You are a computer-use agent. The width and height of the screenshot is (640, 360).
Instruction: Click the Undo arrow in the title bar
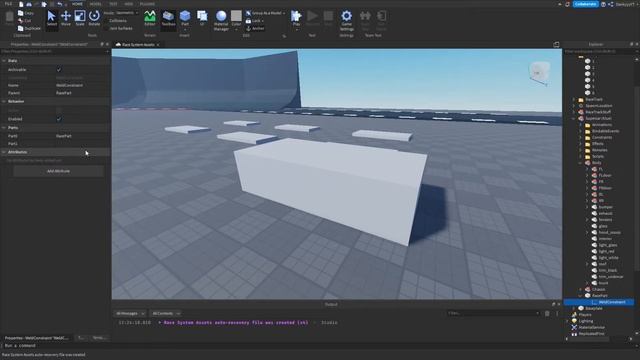coord(60,4)
